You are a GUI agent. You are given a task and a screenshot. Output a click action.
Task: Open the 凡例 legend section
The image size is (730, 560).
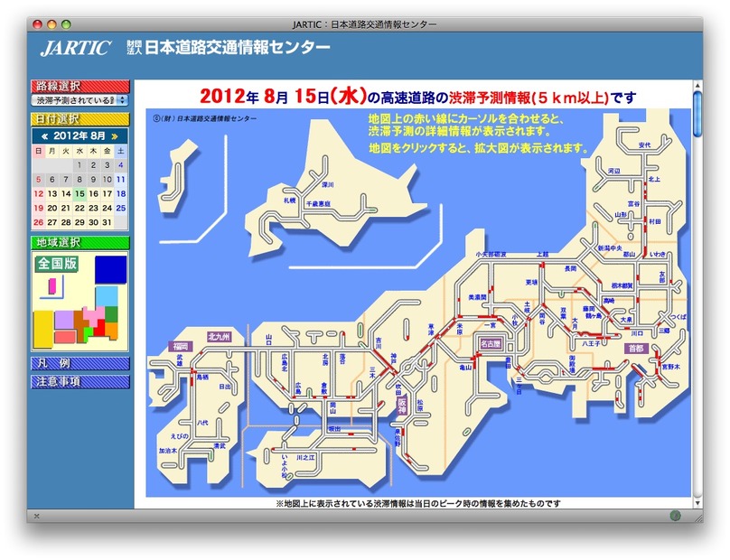80,363
